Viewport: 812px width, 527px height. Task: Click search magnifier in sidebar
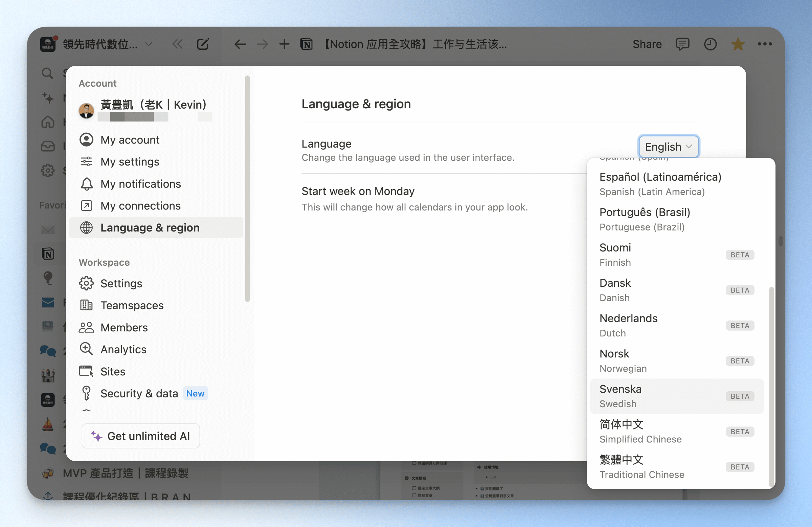[47, 73]
